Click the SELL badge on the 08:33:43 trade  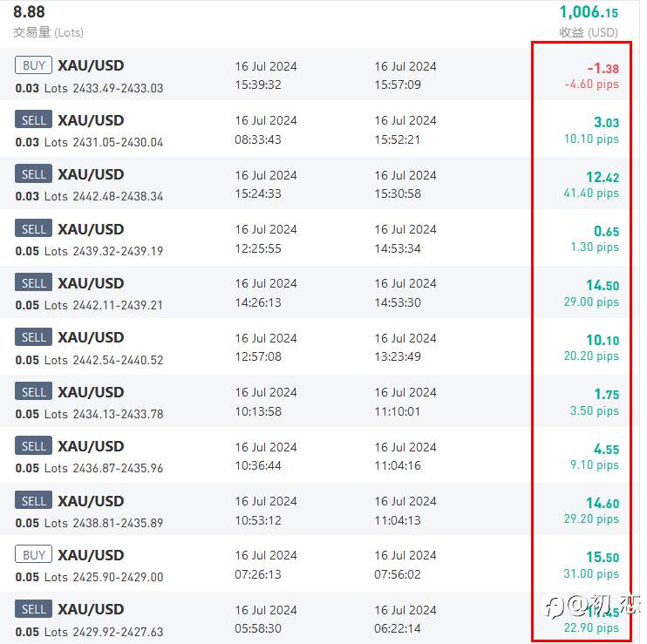pos(33,119)
